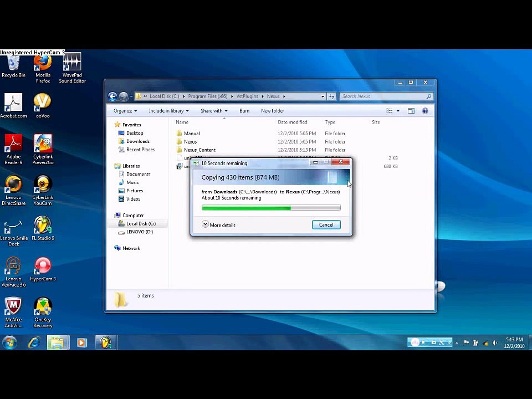The image size is (532, 399).
Task: Select Favorites in navigation pane
Action: pyautogui.click(x=127, y=125)
